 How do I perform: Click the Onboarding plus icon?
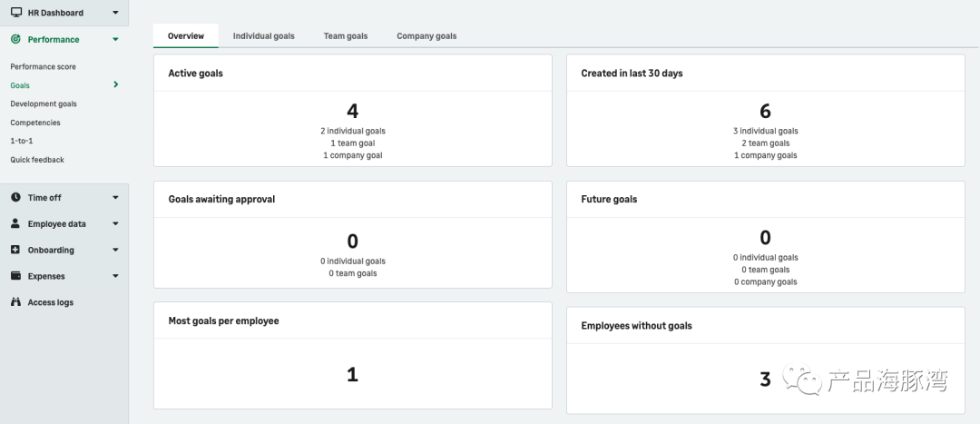click(15, 250)
